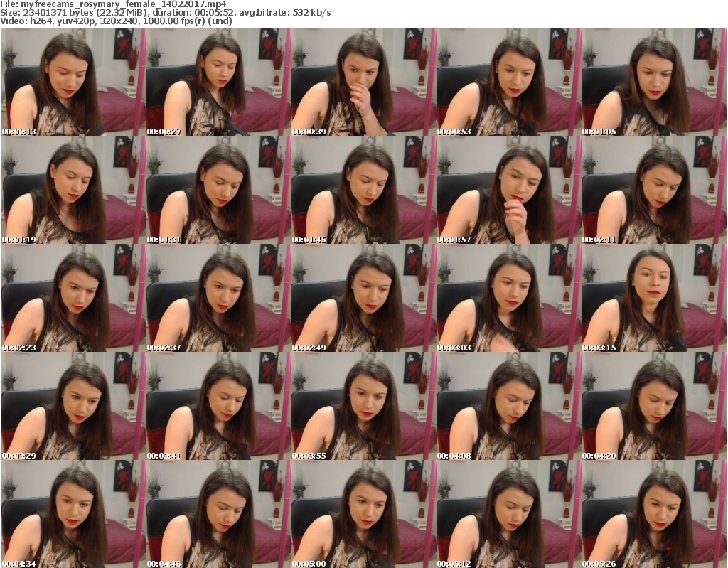This screenshot has height=568, width=728.
Task: Select the thumbnail stamped 00:03:03
Action: pos(508,298)
